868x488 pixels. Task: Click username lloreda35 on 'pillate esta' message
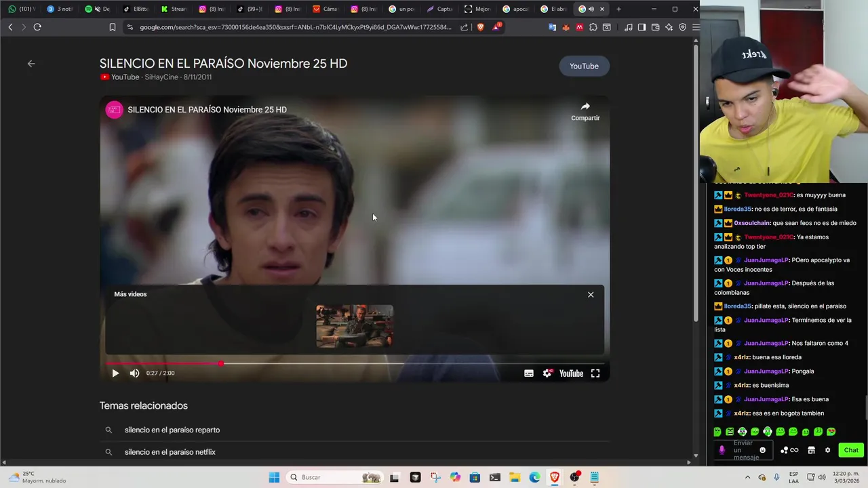(x=737, y=306)
